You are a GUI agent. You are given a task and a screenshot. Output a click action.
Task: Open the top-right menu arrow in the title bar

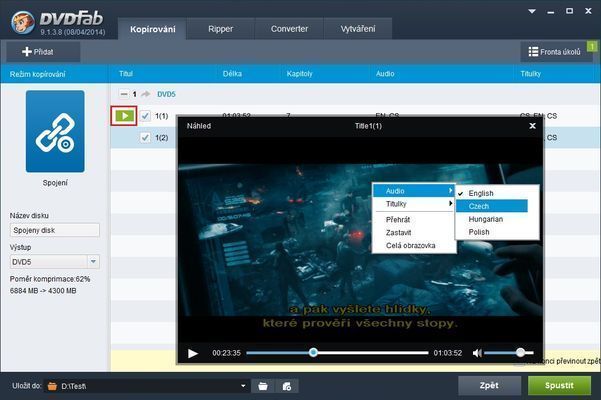pyautogui.click(x=532, y=11)
